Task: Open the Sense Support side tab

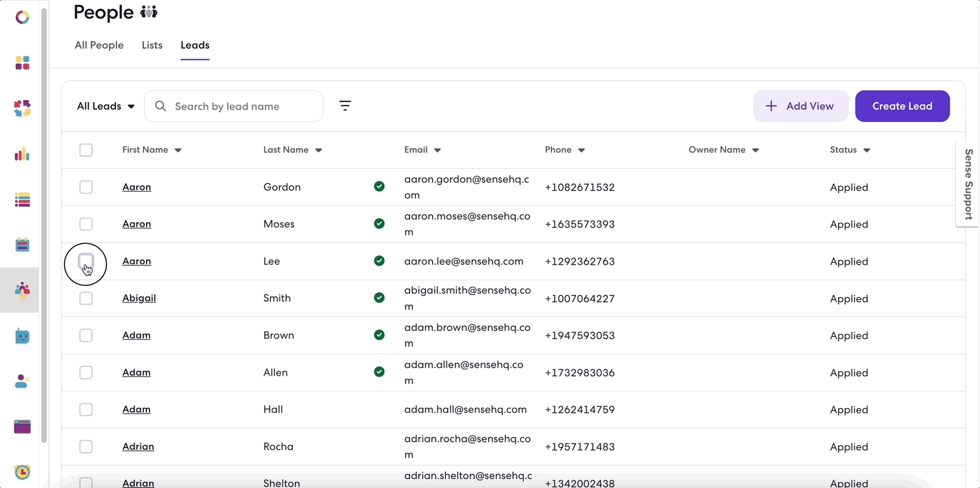Action: point(968,184)
